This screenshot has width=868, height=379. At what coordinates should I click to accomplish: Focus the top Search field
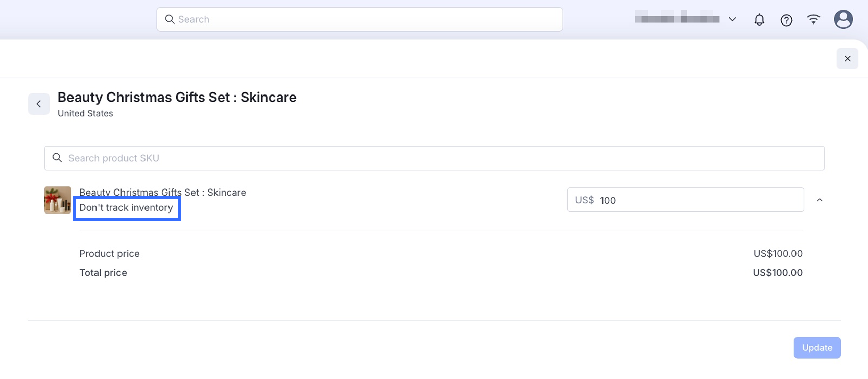368,19
